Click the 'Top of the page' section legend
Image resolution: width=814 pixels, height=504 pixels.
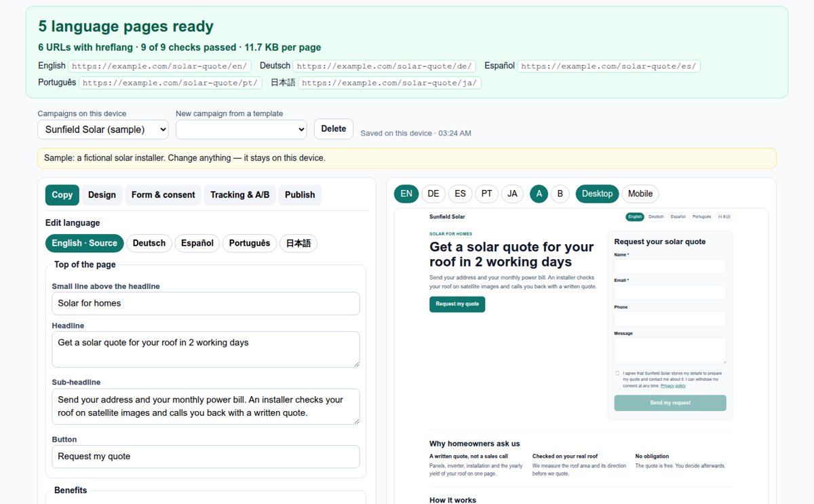[x=85, y=265]
